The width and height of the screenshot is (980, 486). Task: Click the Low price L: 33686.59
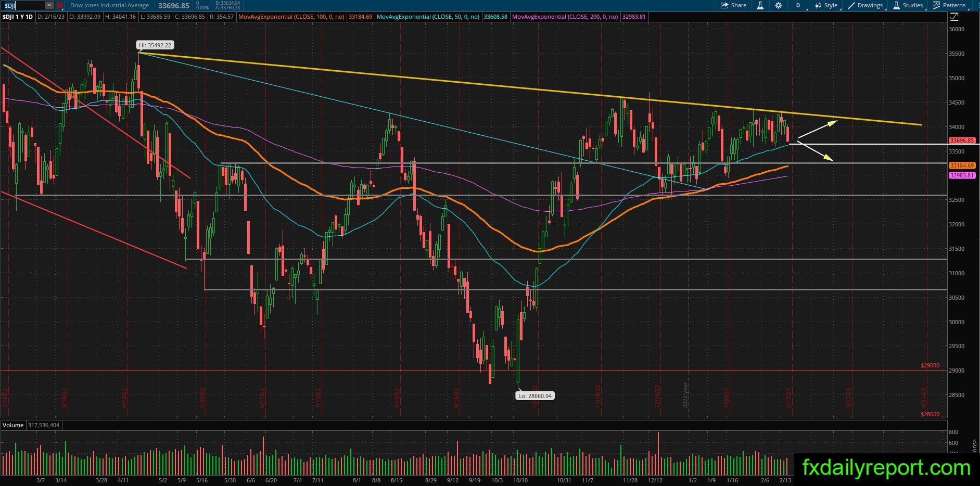point(155,17)
